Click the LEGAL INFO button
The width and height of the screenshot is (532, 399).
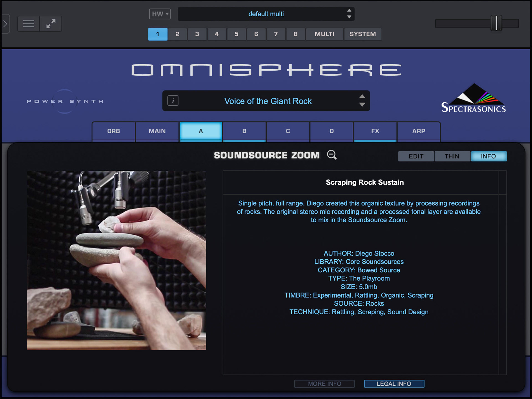tap(394, 384)
